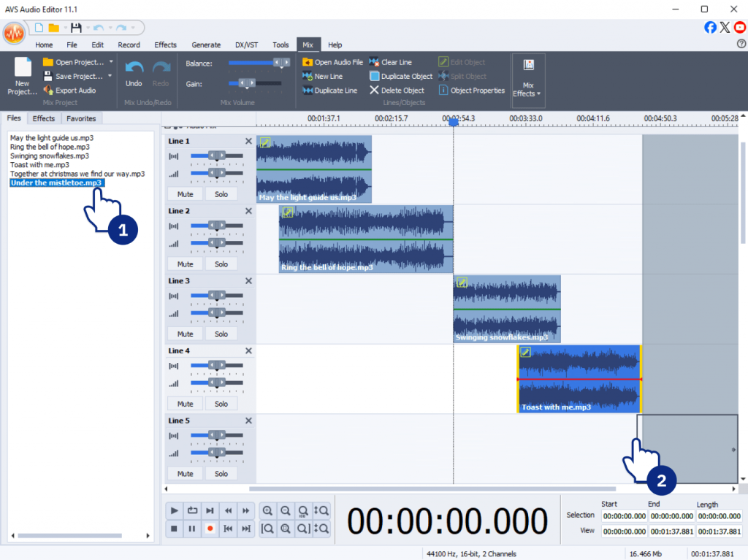The image size is (748, 560).
Task: Solo Line 3 track
Action: (x=221, y=334)
